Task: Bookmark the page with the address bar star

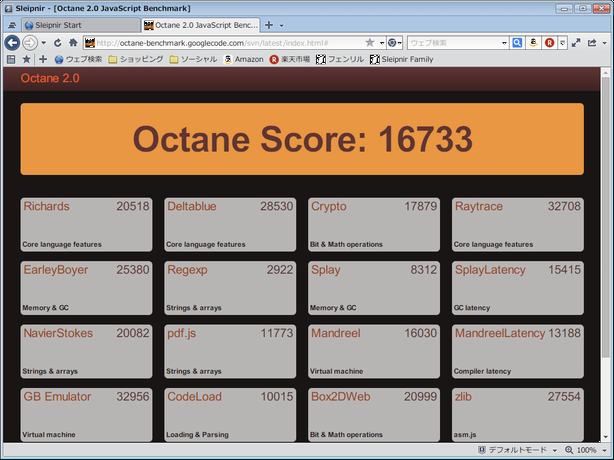Action: 369,42
